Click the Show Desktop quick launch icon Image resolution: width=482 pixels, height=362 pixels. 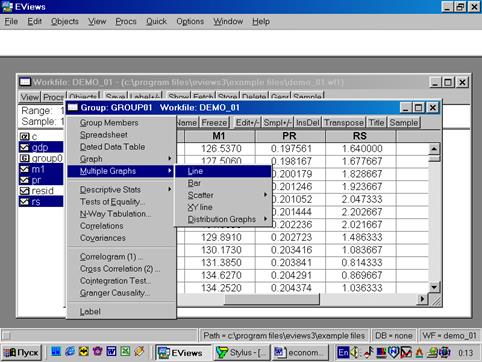[x=56, y=351]
